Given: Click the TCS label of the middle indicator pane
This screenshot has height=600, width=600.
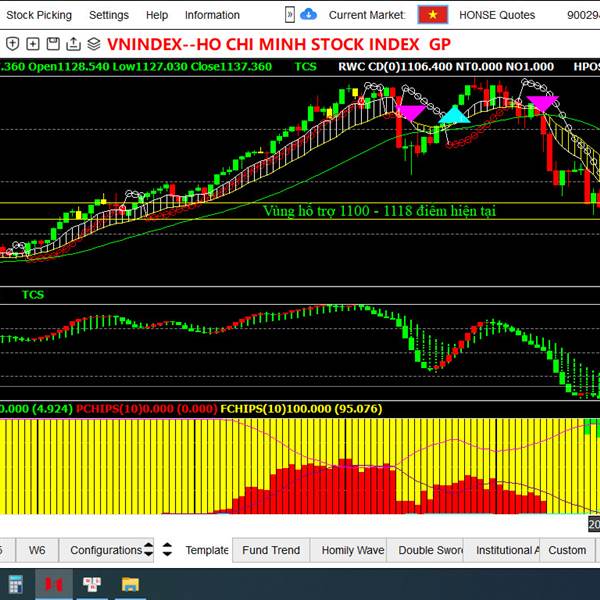Looking at the screenshot, I should (x=33, y=295).
